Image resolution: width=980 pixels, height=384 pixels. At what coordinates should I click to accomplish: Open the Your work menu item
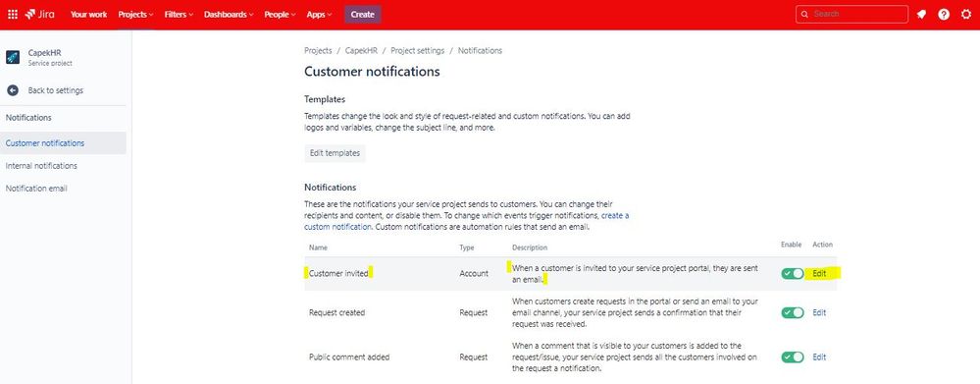[88, 15]
